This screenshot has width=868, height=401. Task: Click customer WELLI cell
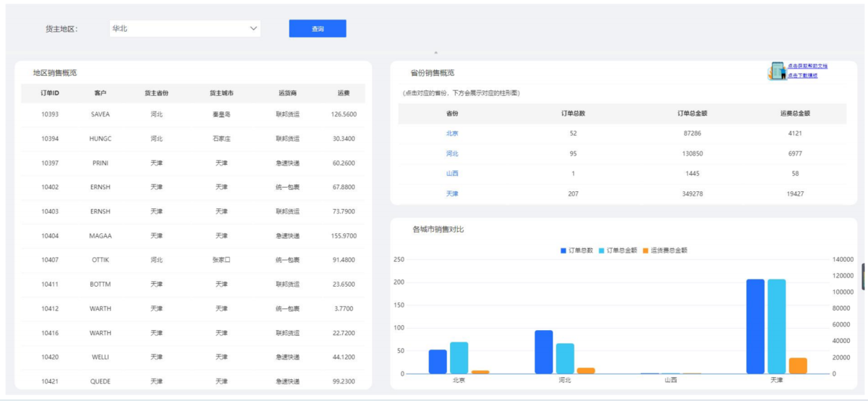101,357
